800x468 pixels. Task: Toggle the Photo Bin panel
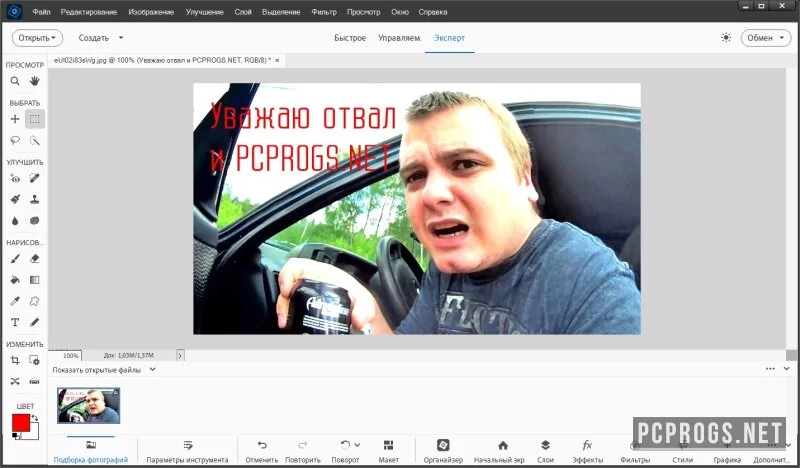tap(91, 451)
